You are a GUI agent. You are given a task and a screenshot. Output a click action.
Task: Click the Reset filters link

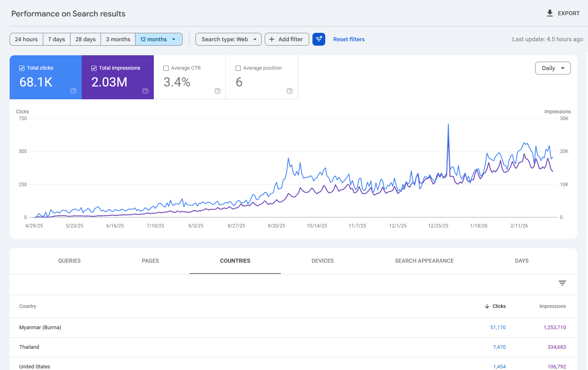point(348,39)
